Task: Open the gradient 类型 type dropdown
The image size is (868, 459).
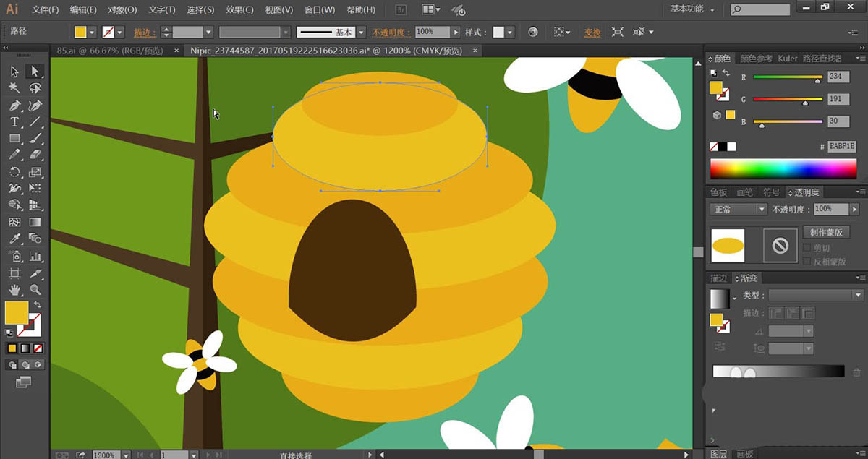Action: 815,295
